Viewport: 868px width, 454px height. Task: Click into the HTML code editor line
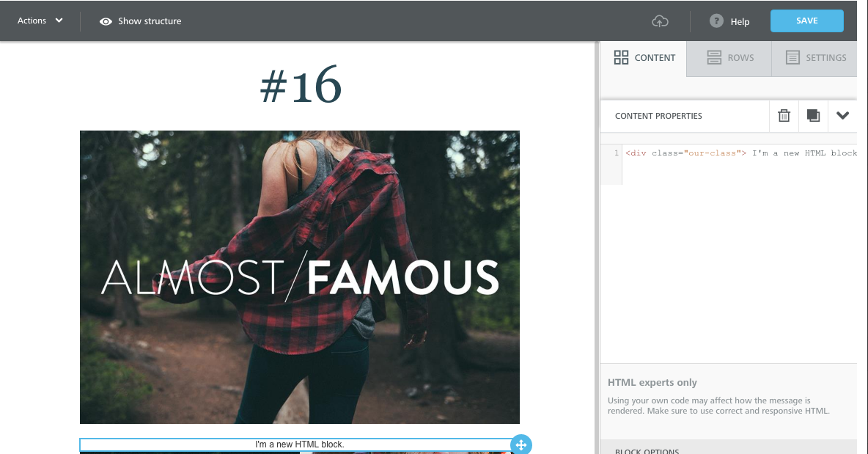pos(740,153)
